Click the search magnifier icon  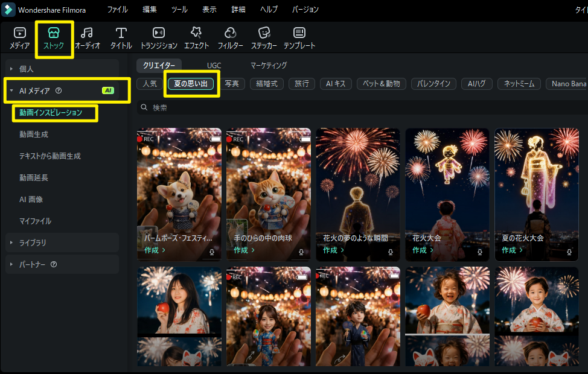click(144, 107)
